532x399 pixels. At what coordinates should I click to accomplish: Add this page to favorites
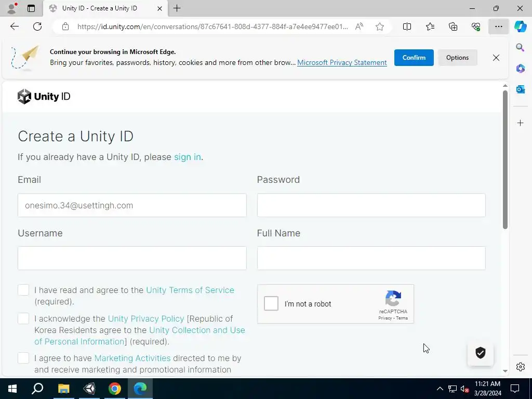(x=380, y=26)
